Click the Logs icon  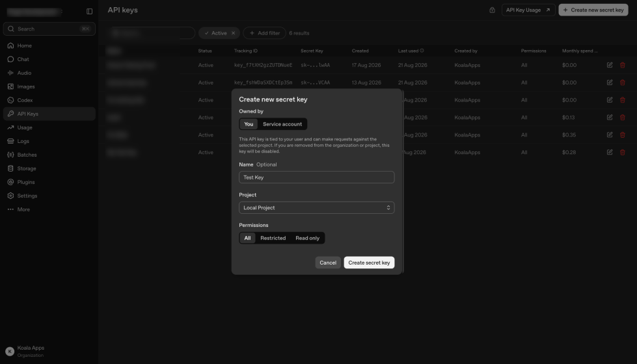pyautogui.click(x=10, y=141)
